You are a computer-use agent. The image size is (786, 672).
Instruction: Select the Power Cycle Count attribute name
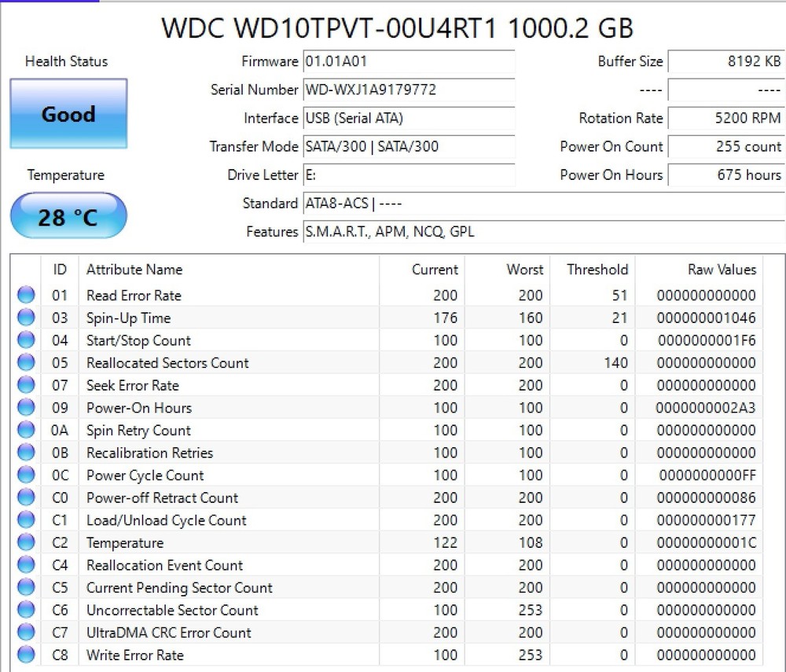[145, 476]
